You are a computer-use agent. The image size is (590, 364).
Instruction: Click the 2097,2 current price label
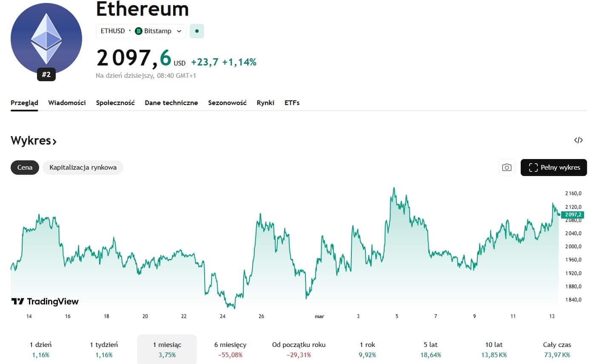pyautogui.click(x=573, y=215)
